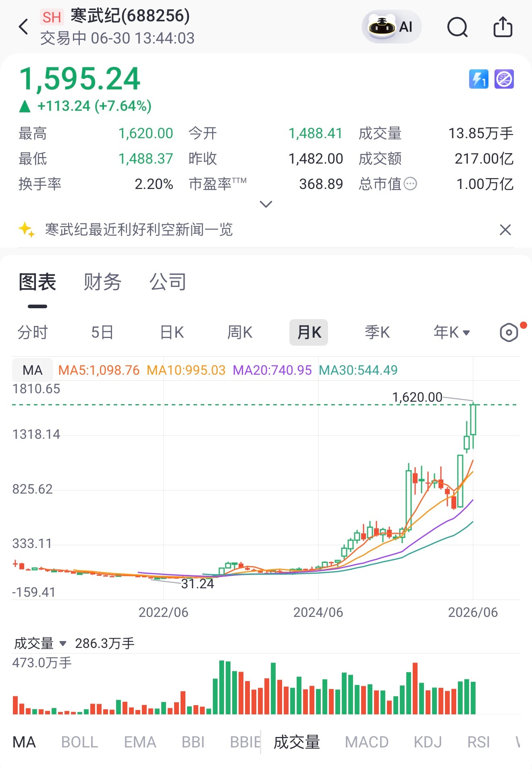This screenshot has width=532, height=770.
Task: Tap the MA5:1,098.76 value
Action: click(x=99, y=370)
